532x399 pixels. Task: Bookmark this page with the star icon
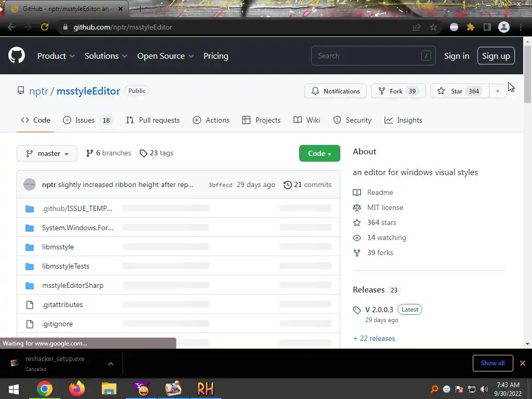tap(433, 27)
